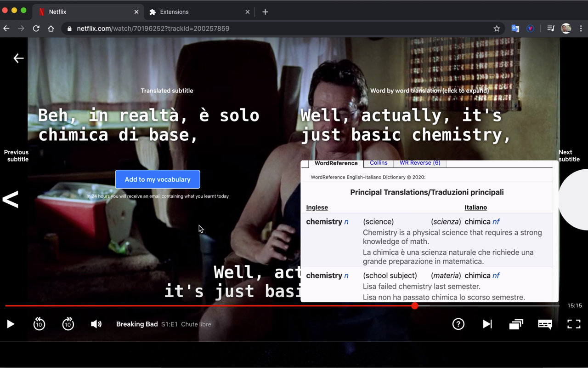Screen dimensions: 588x368
Task: Click the word 'chemistry,' in English subtitle
Action: pyautogui.click(x=461, y=135)
